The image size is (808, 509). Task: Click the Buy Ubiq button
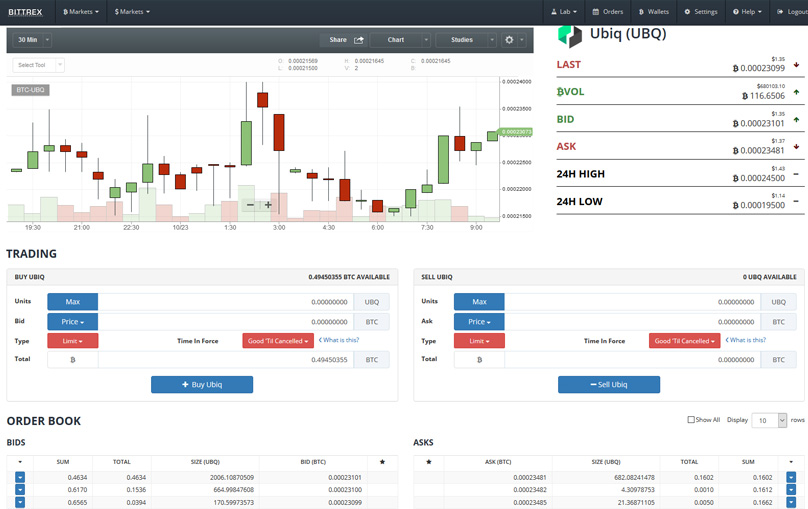(x=202, y=384)
